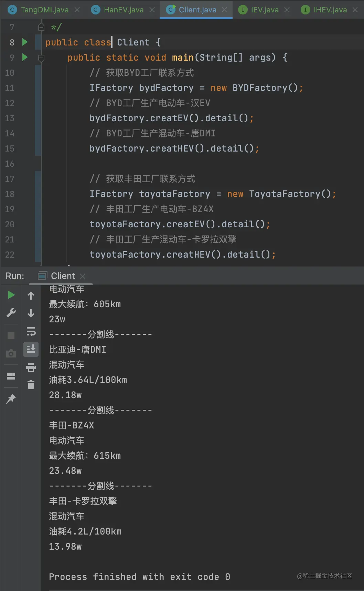Click the Client.java class file icon
Image resolution: width=364 pixels, height=591 pixels.
pos(171,10)
